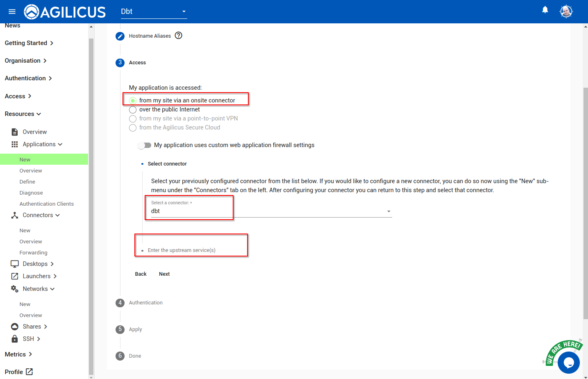The image size is (588, 379).
Task: Click the Hostname Aliases help icon
Action: [178, 36]
